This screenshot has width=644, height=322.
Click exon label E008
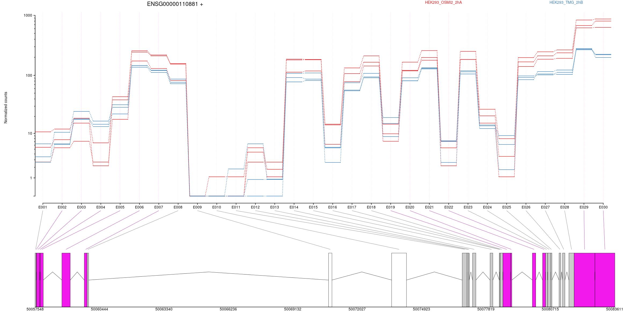[x=178, y=207]
